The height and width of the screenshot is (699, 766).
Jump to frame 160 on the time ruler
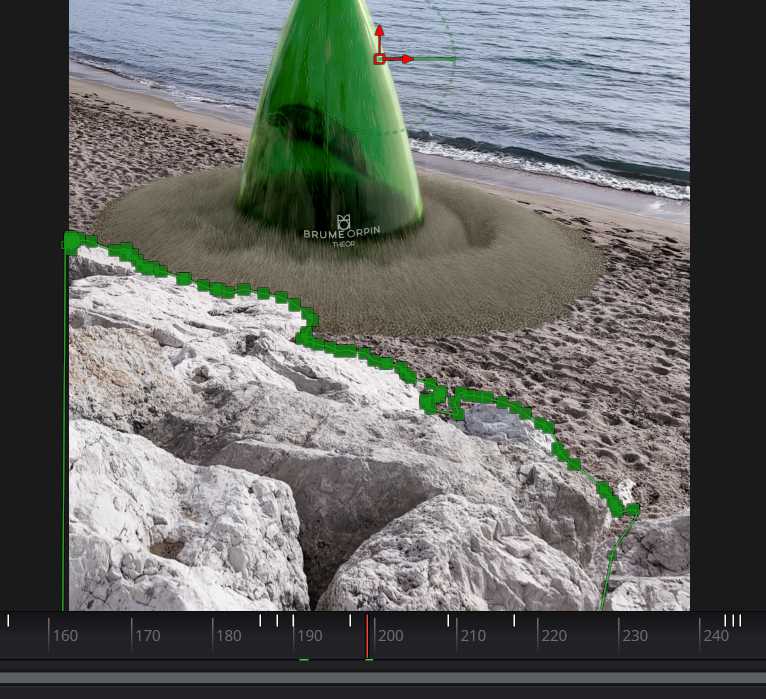pyautogui.click(x=65, y=635)
